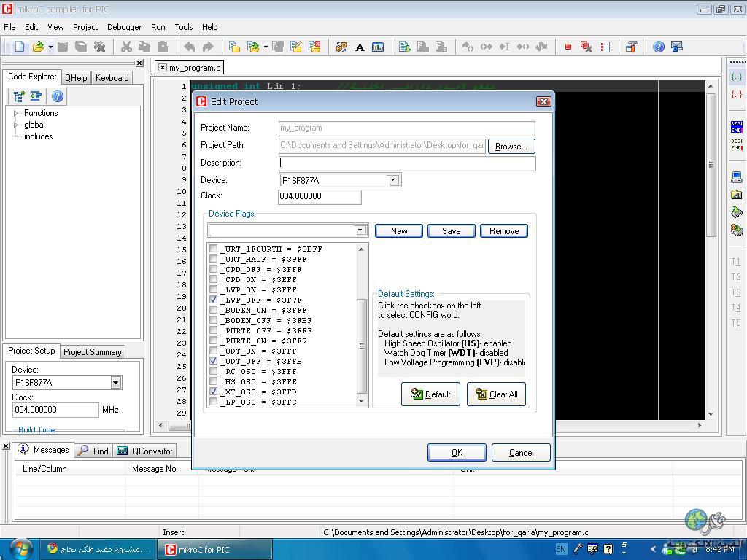Click the mail icon at toolbar end
This screenshot has width=747, height=560.
pos(676,46)
